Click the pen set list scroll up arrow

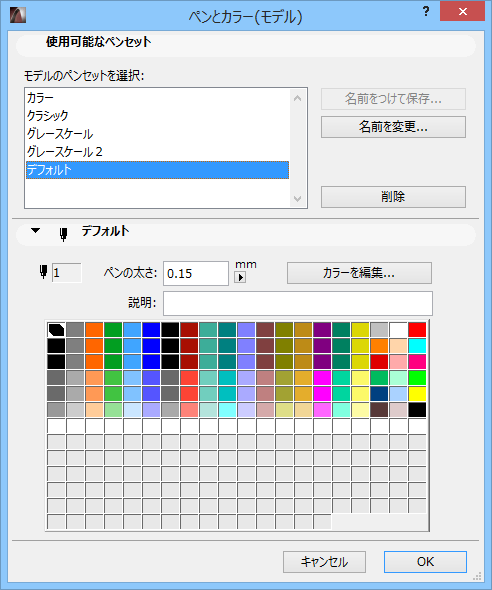tap(297, 99)
